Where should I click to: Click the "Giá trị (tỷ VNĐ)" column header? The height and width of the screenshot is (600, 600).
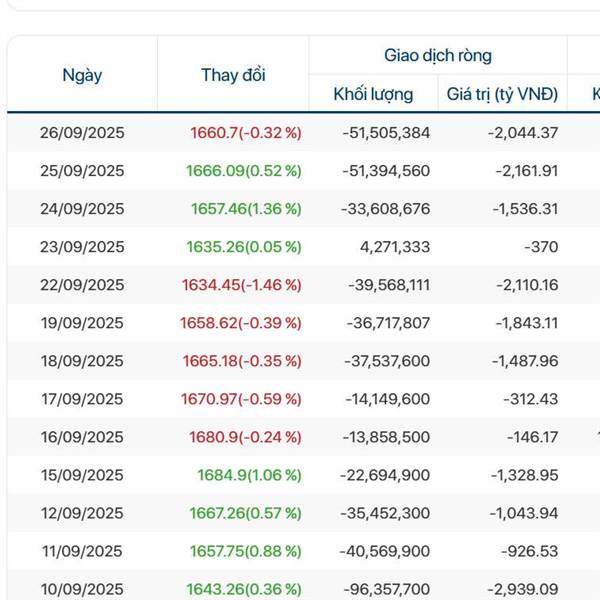(x=502, y=95)
